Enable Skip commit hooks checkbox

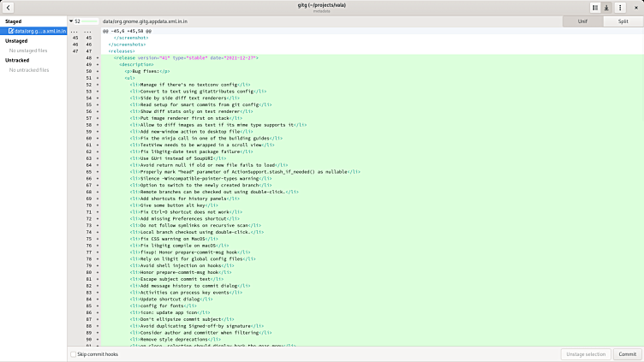(x=73, y=353)
